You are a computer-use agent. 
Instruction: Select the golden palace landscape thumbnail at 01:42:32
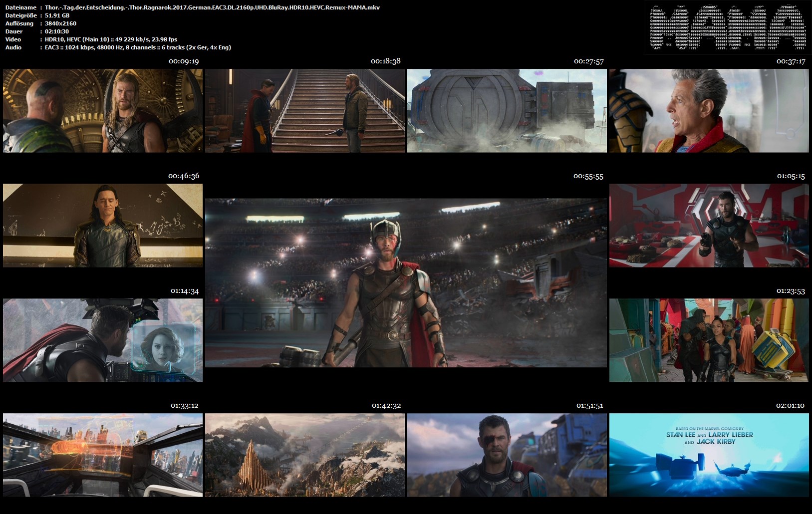(305, 455)
